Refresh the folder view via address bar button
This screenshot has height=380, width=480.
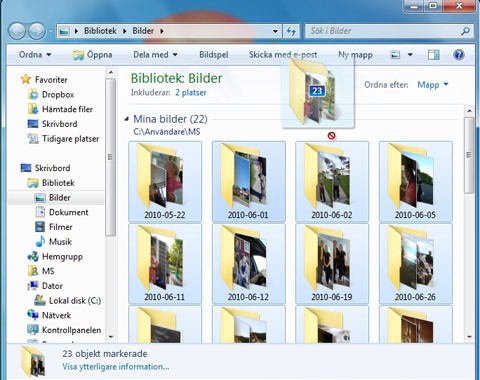[291, 31]
